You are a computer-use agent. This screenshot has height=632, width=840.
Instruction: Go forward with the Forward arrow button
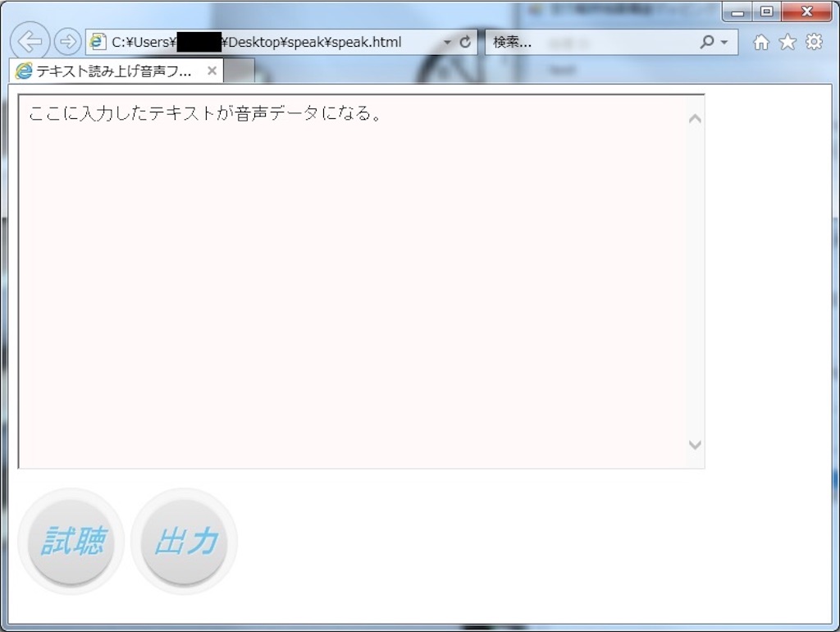tap(67, 41)
